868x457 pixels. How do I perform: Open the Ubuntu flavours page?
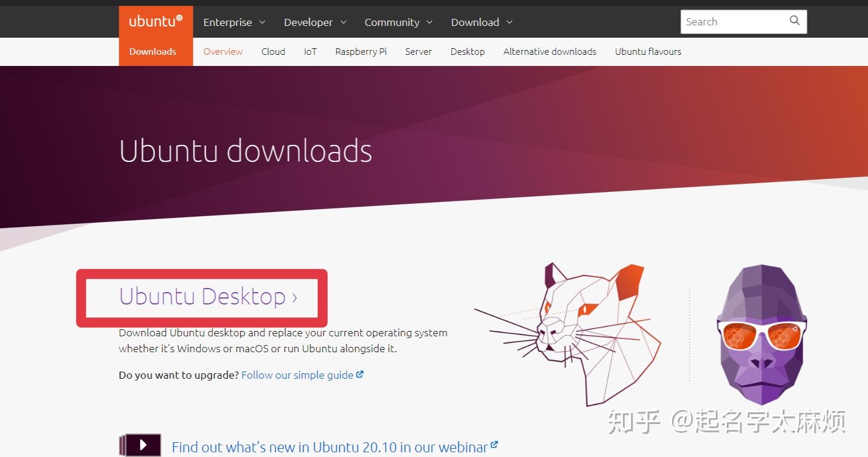point(647,51)
